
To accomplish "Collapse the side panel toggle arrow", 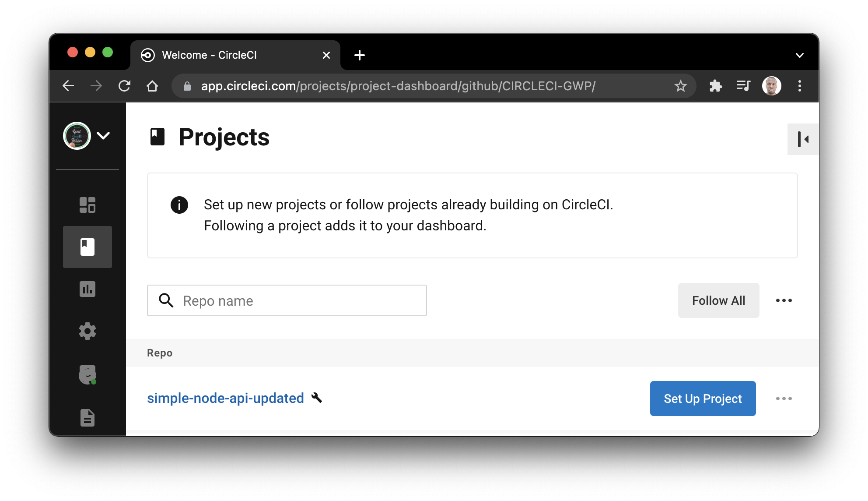I will click(803, 139).
